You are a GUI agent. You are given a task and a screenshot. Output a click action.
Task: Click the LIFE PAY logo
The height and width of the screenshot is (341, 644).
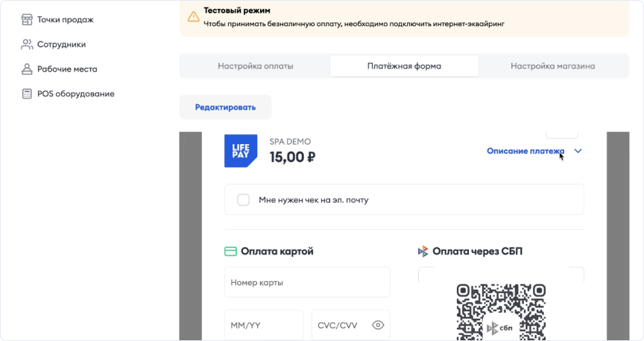[241, 151]
